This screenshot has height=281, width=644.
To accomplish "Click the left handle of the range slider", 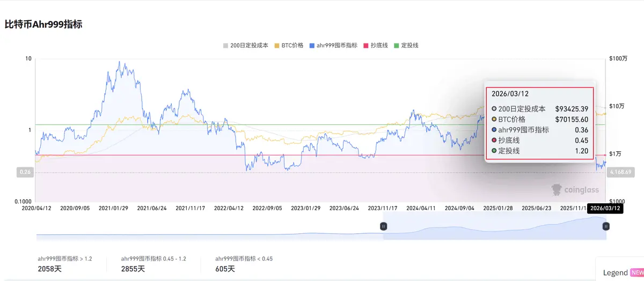I will coord(383,226).
